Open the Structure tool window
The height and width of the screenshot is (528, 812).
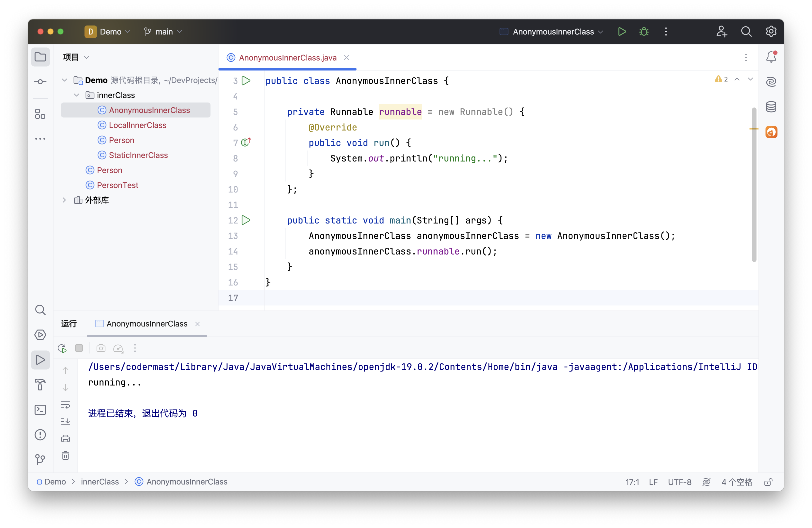pos(40,114)
